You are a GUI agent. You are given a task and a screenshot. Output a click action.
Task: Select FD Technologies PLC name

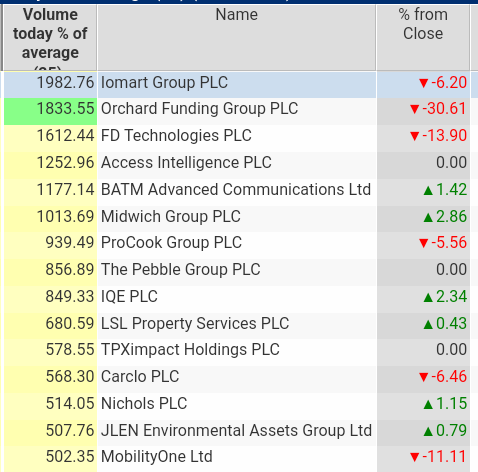[x=176, y=136]
